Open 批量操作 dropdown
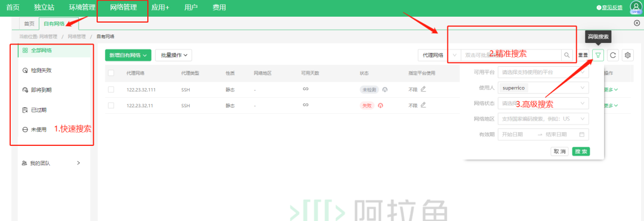The width and height of the screenshot is (644, 221). click(174, 55)
